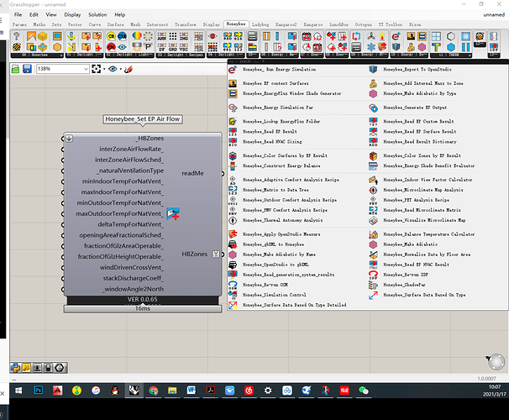The image size is (509, 420).
Task: Click the flame icon in energy ribbon
Action: tap(382, 36)
